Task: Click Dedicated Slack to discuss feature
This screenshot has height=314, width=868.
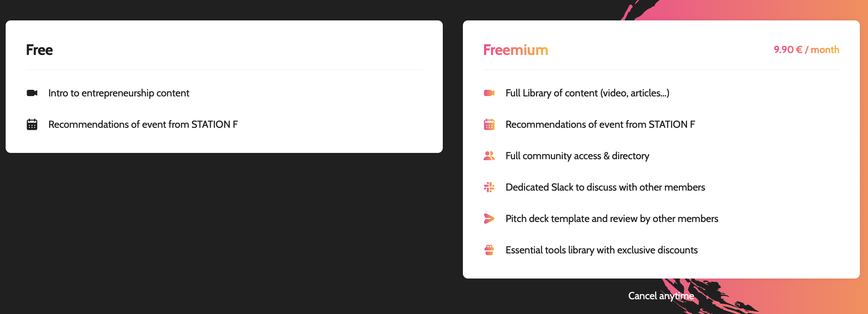Action: 605,187
